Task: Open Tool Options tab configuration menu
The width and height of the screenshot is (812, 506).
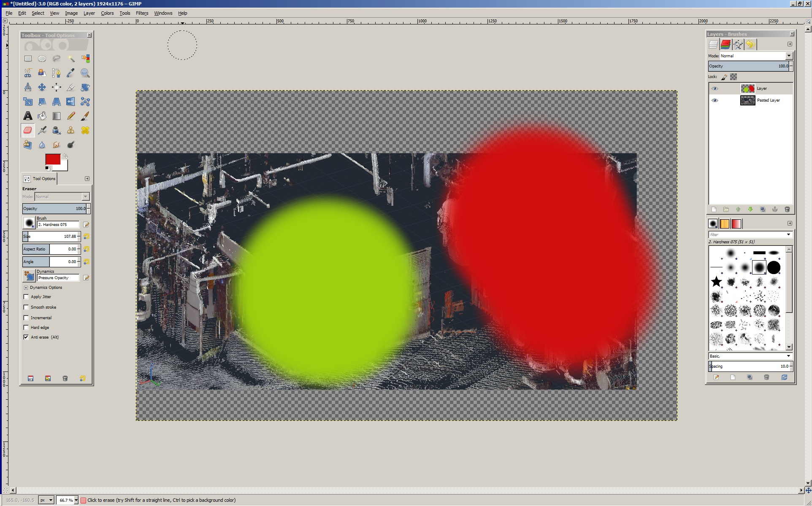Action: tap(87, 179)
